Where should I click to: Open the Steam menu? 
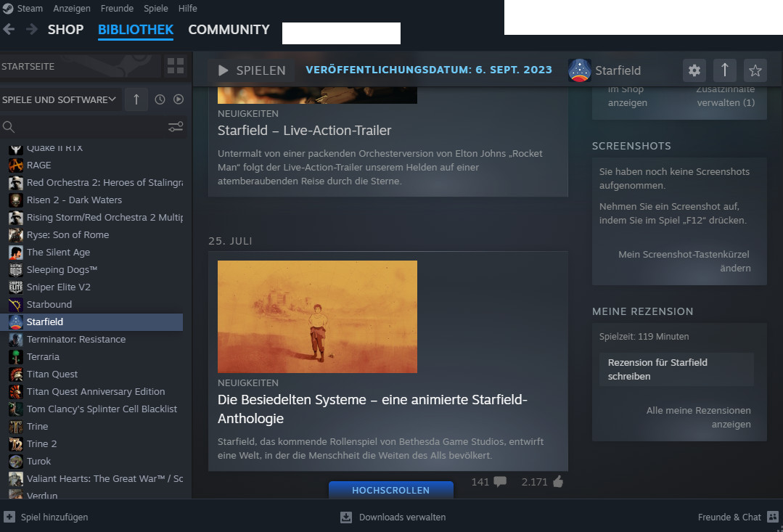click(x=30, y=9)
